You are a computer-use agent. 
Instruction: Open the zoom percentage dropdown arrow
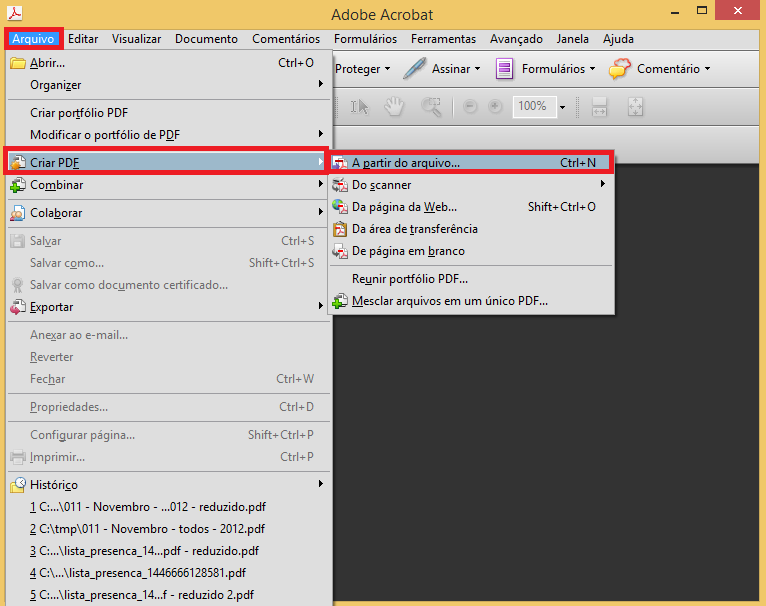562,107
